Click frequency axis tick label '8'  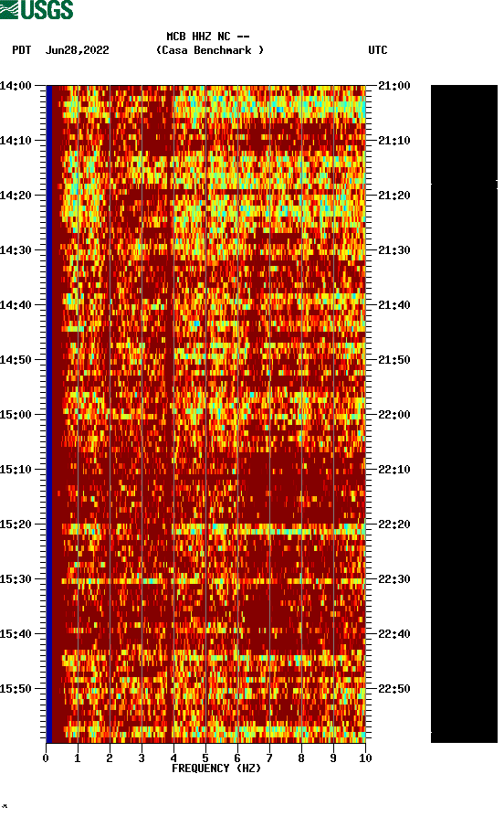(301, 758)
